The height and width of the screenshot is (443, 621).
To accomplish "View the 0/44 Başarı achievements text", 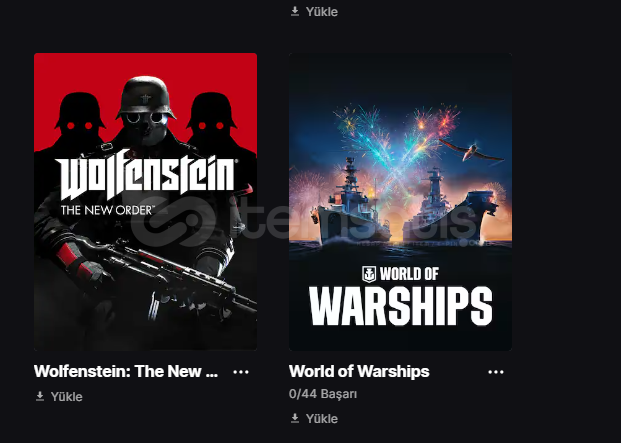I will pyautogui.click(x=323, y=394).
